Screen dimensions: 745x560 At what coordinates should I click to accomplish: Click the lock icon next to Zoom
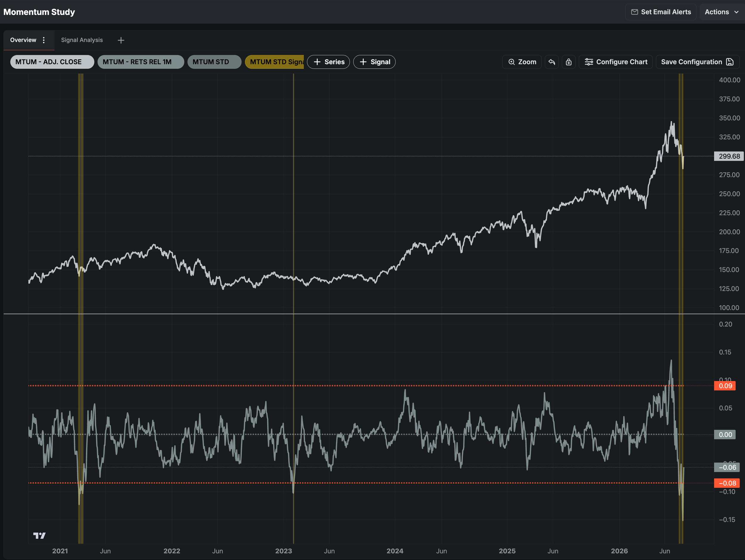[569, 62]
